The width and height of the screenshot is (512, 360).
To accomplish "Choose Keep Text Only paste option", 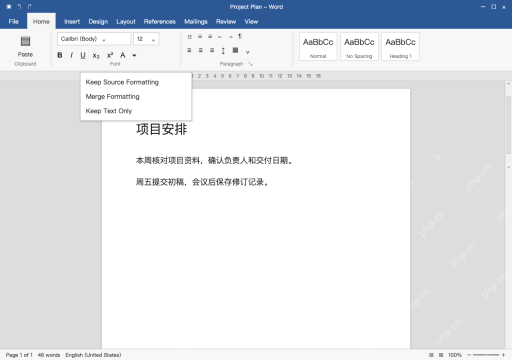I will pyautogui.click(x=136, y=111).
